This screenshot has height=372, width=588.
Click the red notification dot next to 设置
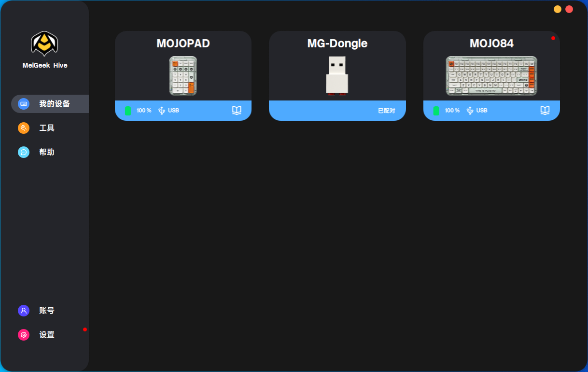click(x=85, y=329)
